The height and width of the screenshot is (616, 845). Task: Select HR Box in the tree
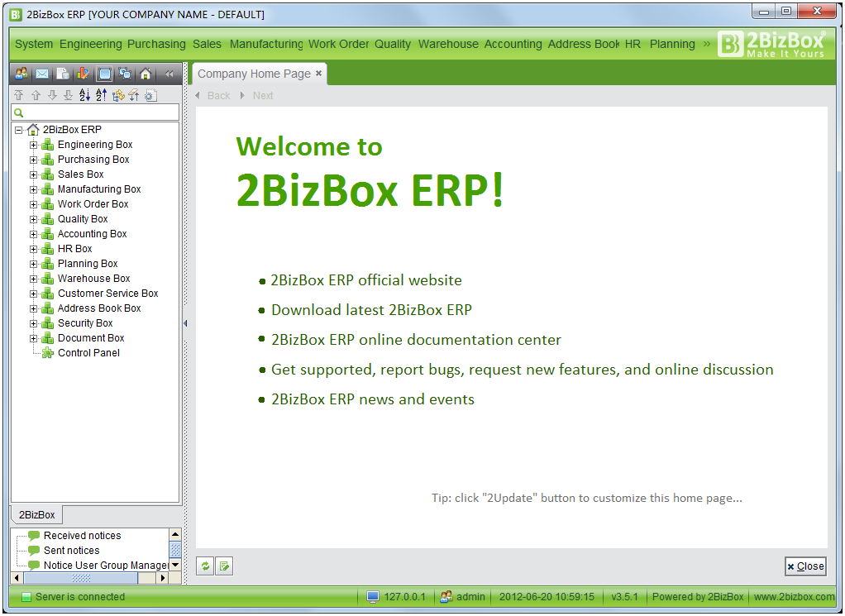coord(75,249)
